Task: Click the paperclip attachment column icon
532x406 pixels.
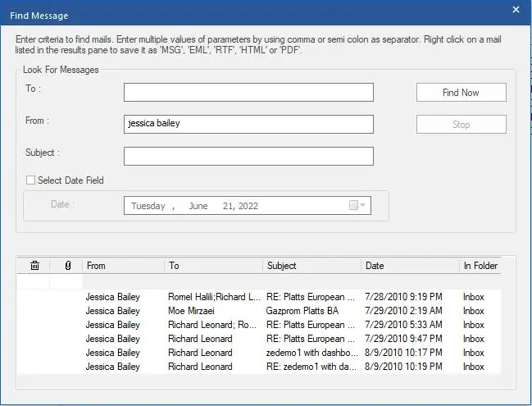Action: [68, 266]
